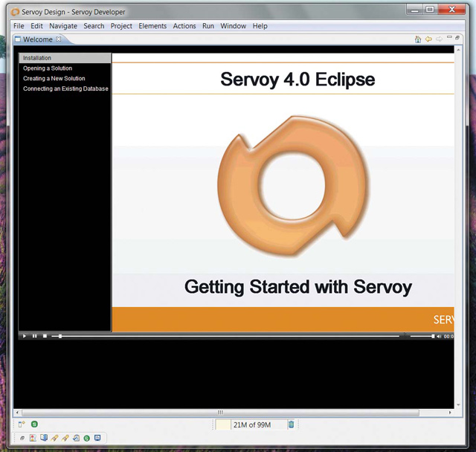Click the green S Servoy status icon
The width and height of the screenshot is (476, 452).
[x=34, y=424]
